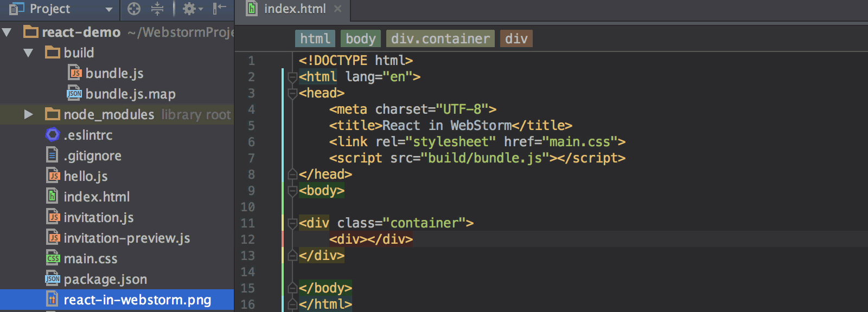Select .eslintrc in the project tree
Screen dimensions: 868x312
(88, 135)
